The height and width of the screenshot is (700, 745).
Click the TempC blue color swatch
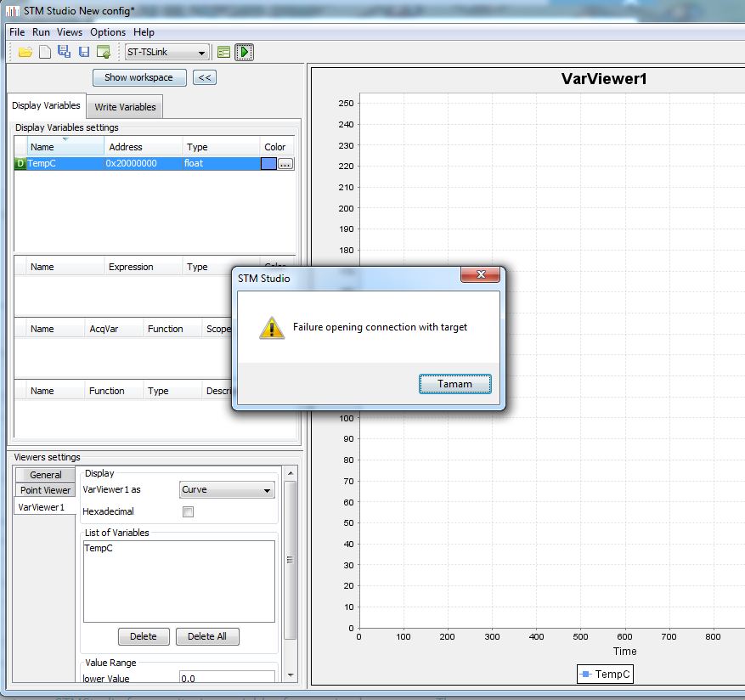pos(268,163)
